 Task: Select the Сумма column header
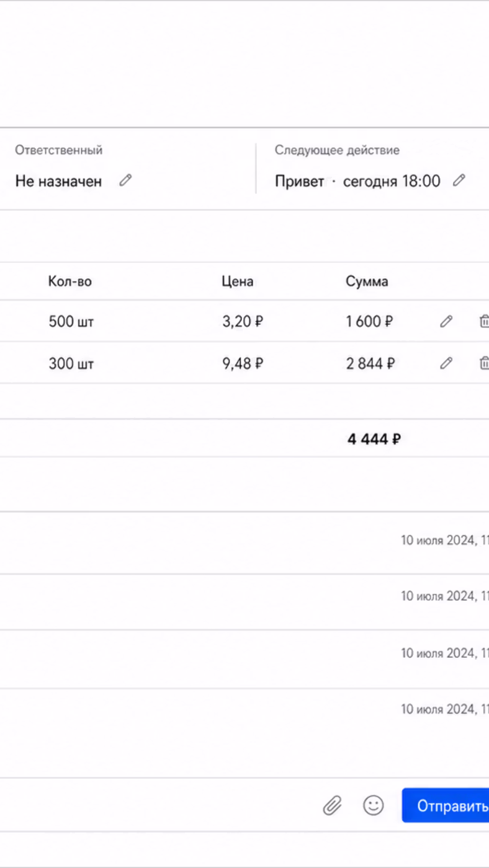367,281
